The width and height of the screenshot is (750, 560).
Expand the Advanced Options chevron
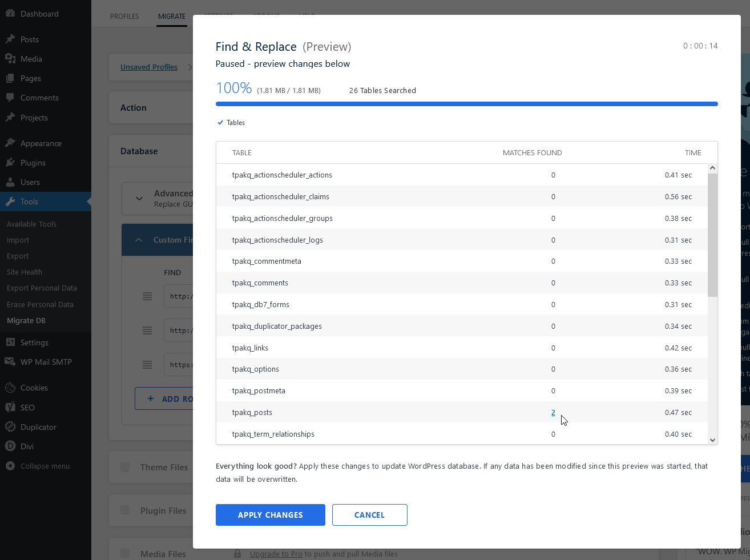tap(139, 199)
